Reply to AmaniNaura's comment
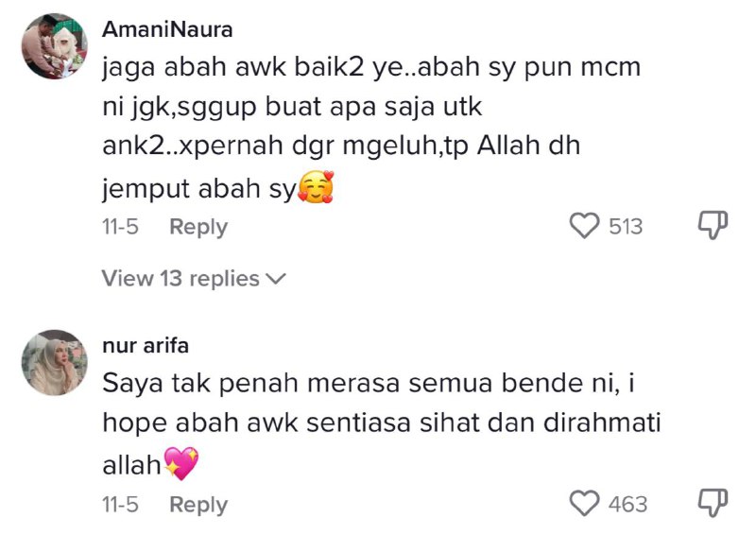This screenshot has height=535, width=756. (198, 226)
